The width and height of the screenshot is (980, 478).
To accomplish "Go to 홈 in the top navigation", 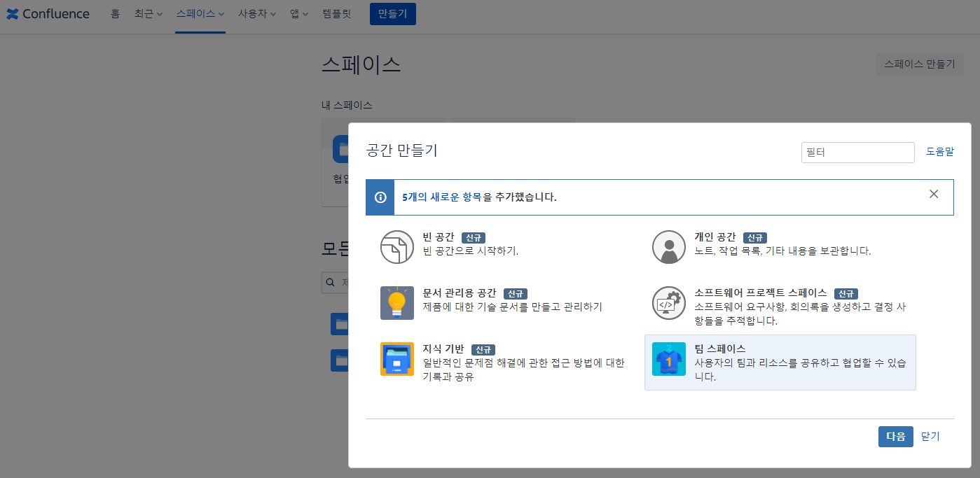I will click(x=116, y=14).
